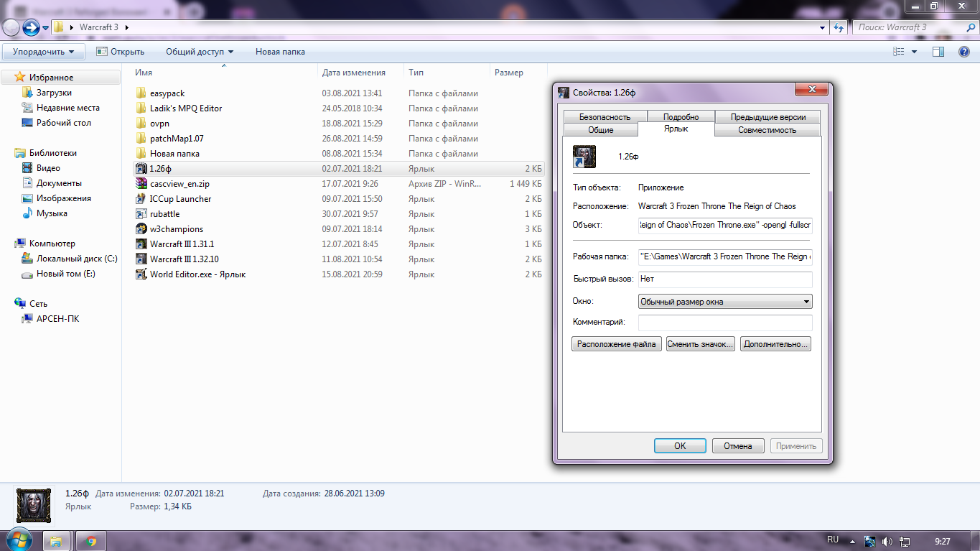980x551 pixels.
Task: Click the Сменить значок button
Action: click(701, 344)
